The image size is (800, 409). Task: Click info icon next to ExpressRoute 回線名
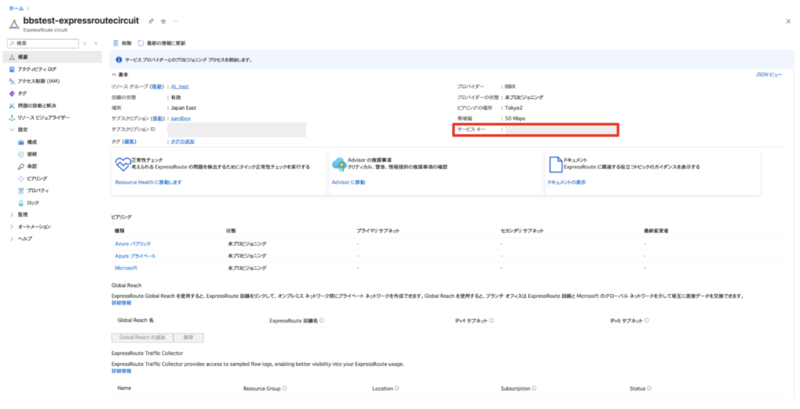[322, 321]
